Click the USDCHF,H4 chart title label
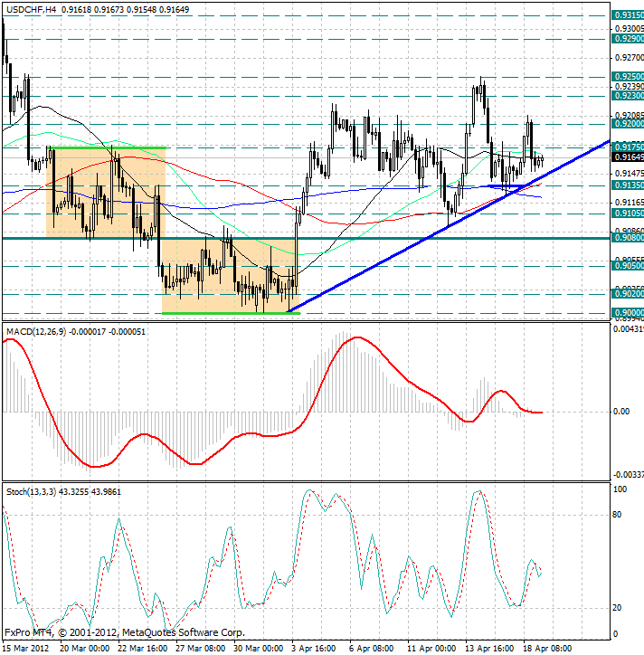This screenshot has height=655, width=644. (29, 9)
